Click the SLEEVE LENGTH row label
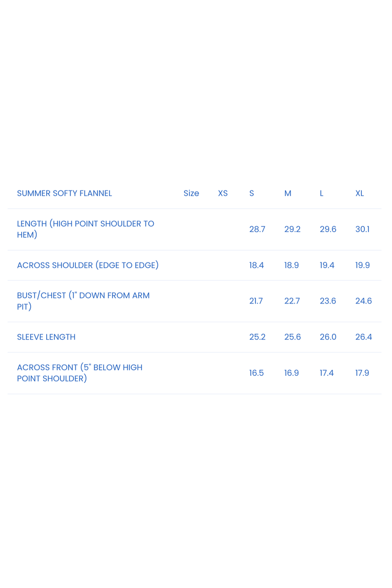 pos(46,337)
